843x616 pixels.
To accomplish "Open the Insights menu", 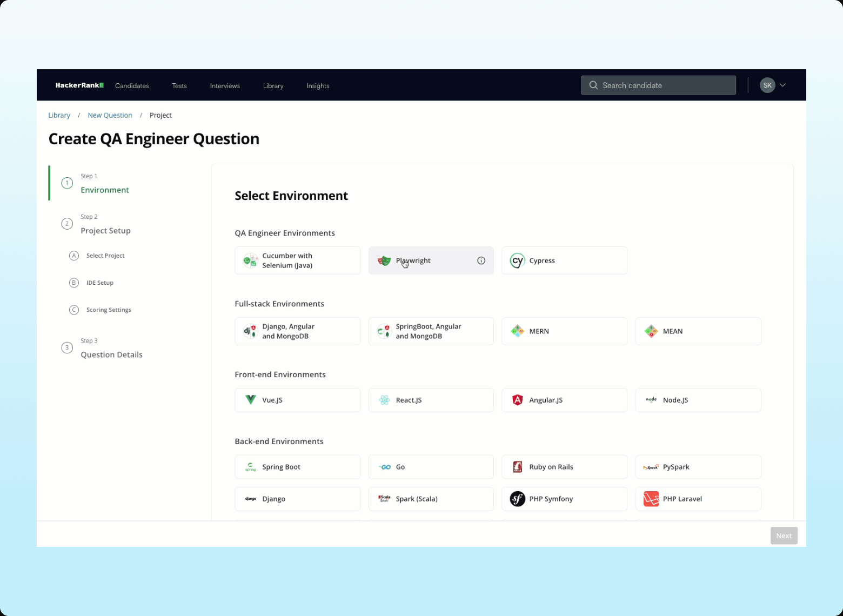I will click(318, 86).
